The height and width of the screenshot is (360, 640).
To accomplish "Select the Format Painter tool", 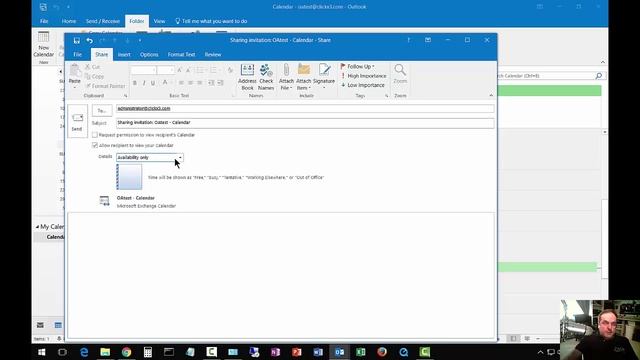I will click(106, 86).
